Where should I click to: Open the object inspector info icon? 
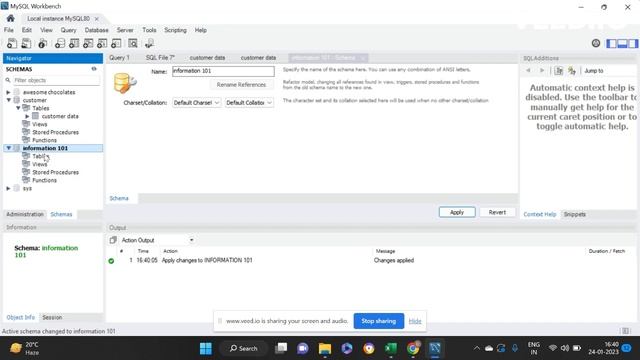click(x=42, y=43)
